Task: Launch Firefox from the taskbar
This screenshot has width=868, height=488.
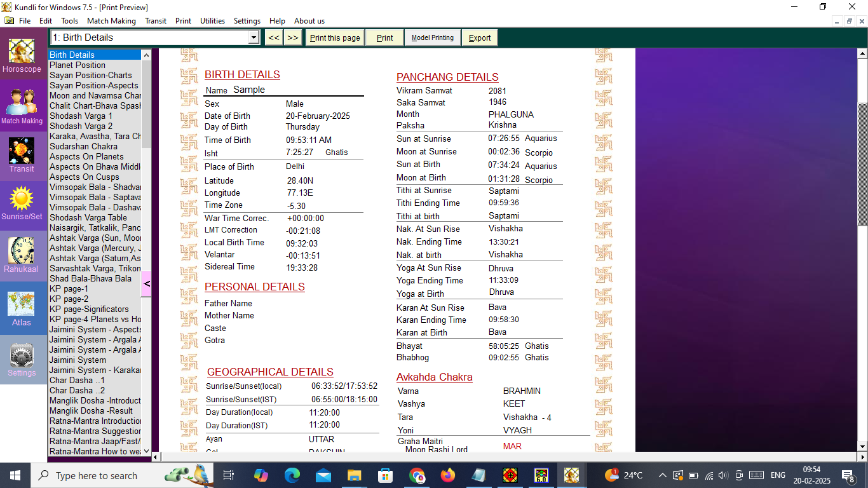Action: point(448,475)
